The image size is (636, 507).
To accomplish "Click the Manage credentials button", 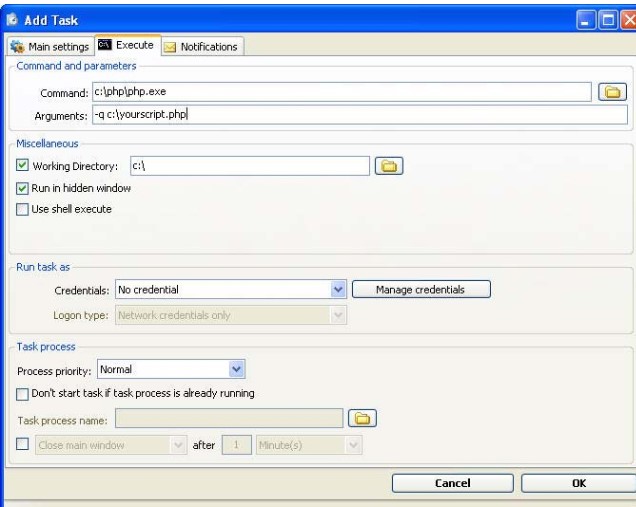I will (x=421, y=290).
